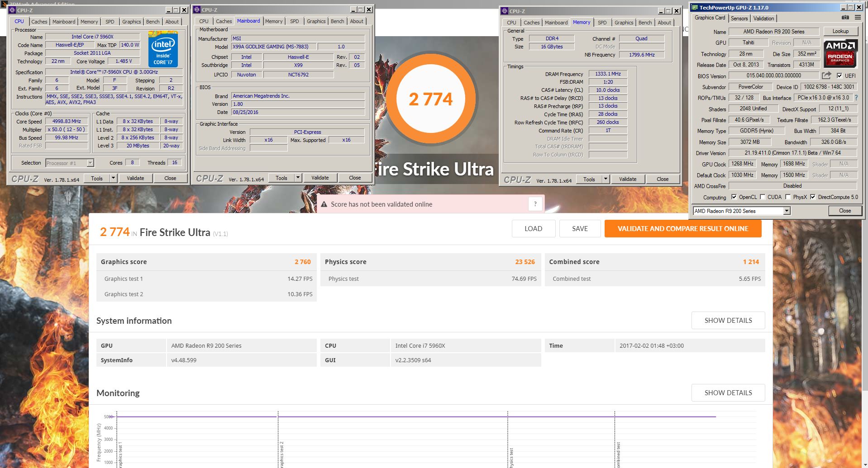Toggle the OpenCL checkbox
This screenshot has width=868, height=468.
coord(734,197)
